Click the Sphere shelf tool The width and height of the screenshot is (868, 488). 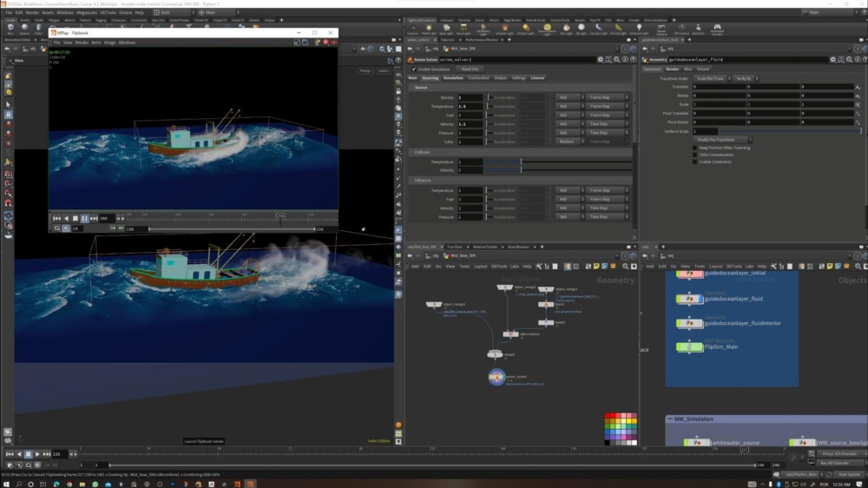pyautogui.click(x=24, y=28)
